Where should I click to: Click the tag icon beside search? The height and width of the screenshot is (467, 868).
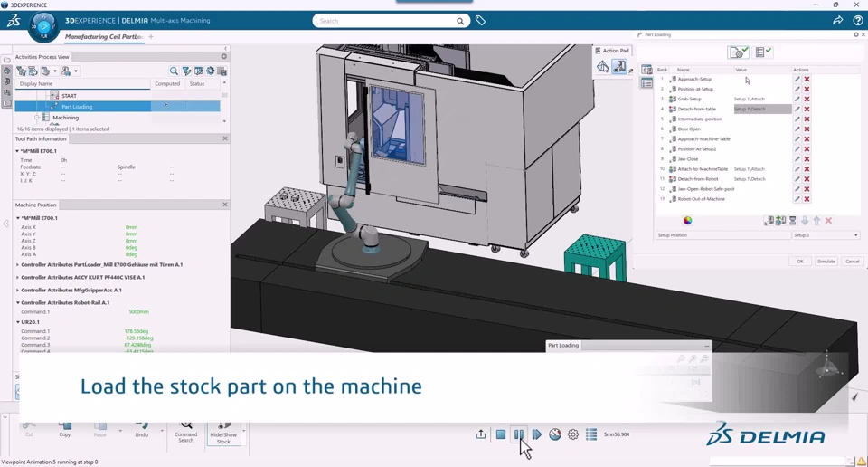click(480, 21)
